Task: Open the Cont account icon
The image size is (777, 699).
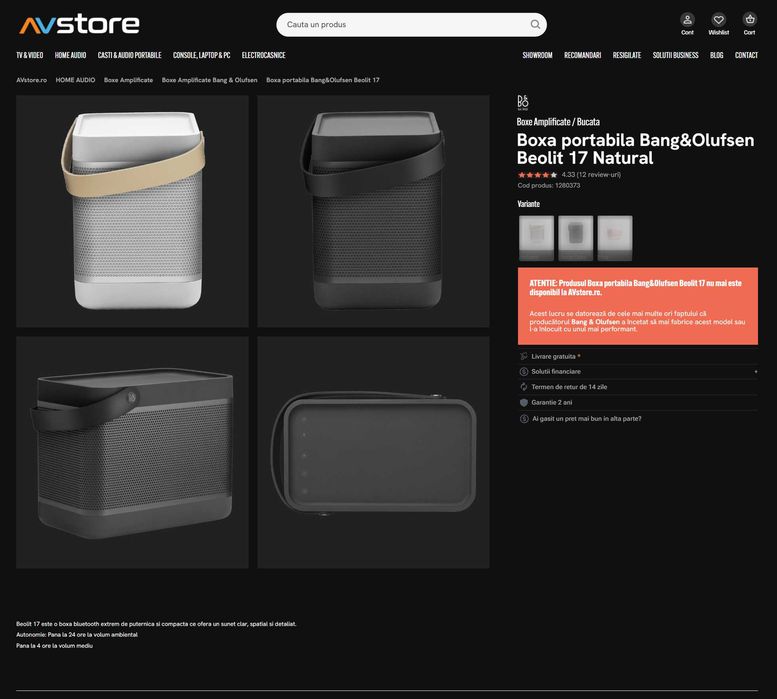Action: 687,20
